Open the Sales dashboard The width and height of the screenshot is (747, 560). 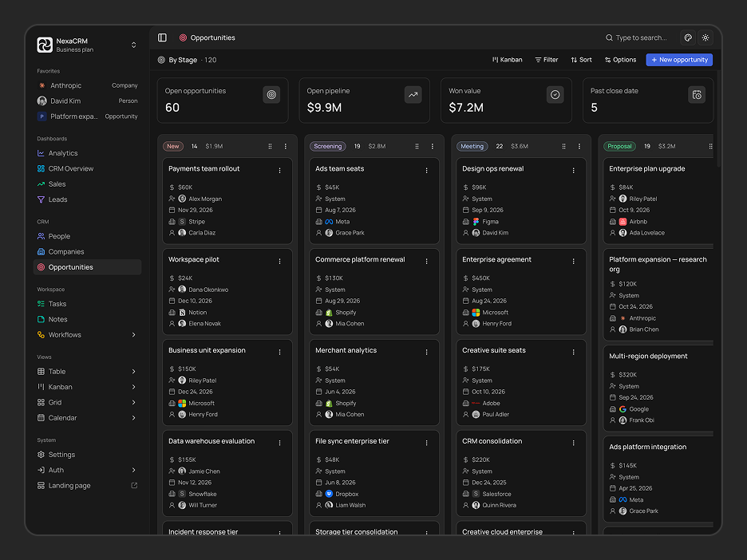click(x=87, y=184)
